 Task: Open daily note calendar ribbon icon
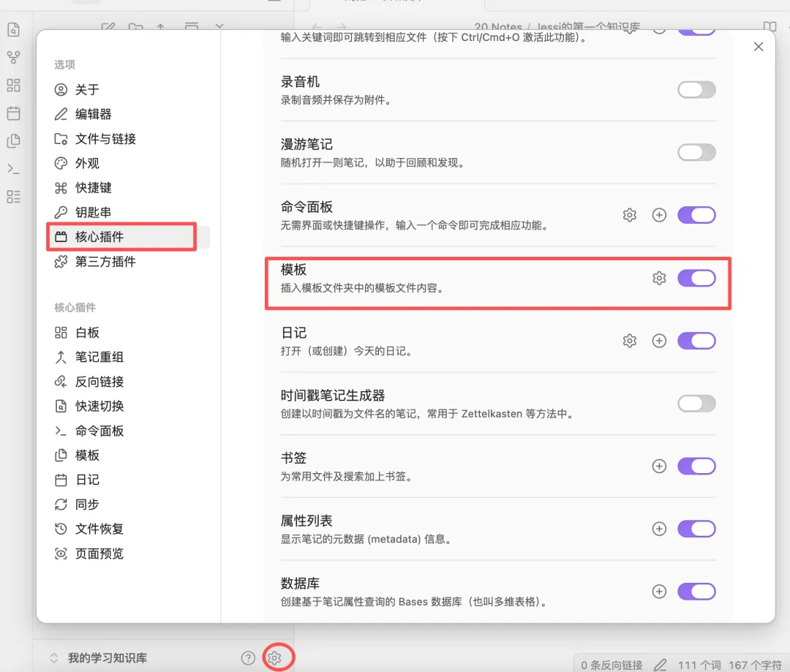14,113
